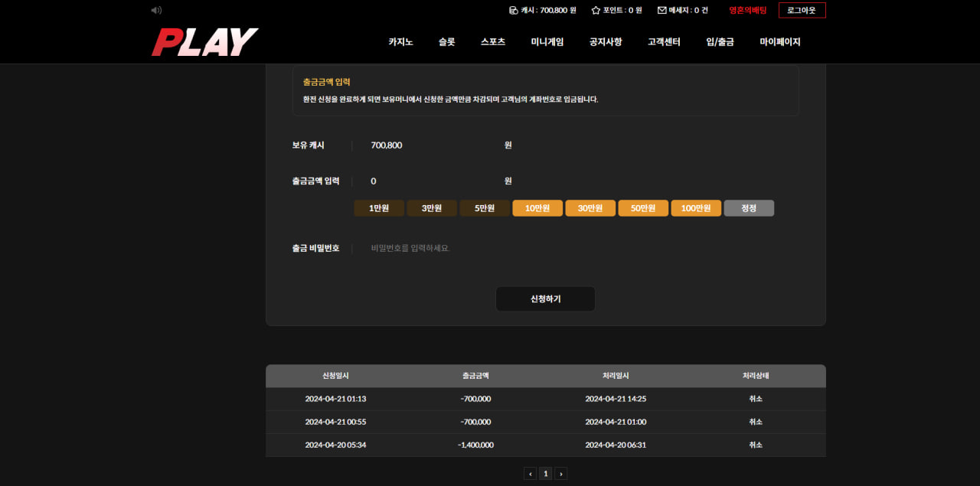
Task: Navigate to 마이페이지
Action: click(x=779, y=42)
